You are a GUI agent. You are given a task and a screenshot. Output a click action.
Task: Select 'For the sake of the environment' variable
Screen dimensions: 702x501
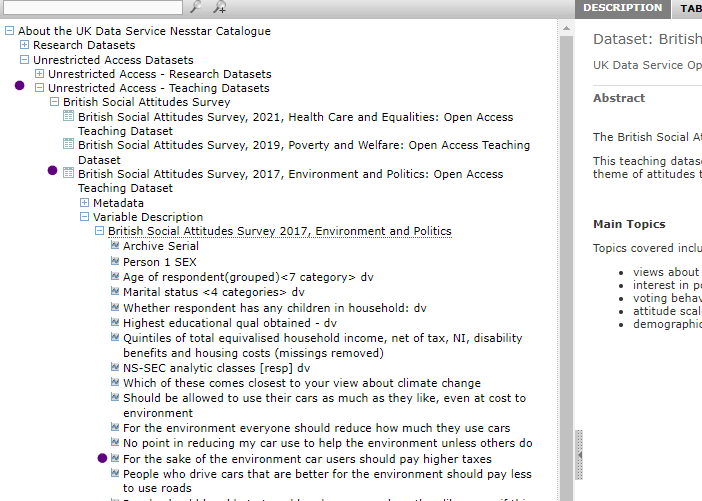click(307, 459)
